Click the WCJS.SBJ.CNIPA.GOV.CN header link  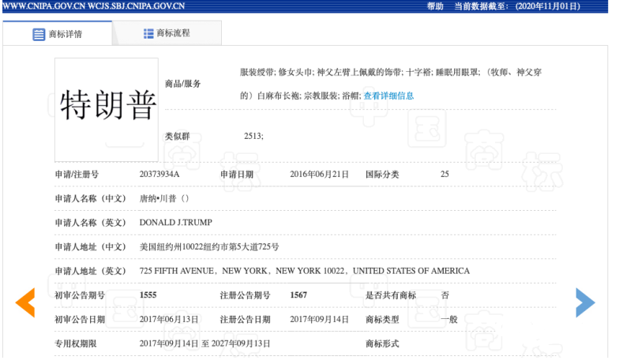[142, 6]
